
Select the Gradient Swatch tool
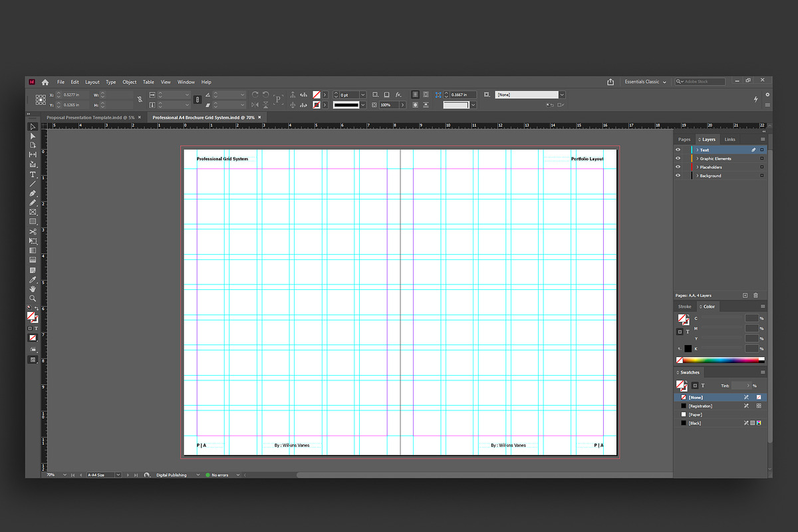[33, 251]
